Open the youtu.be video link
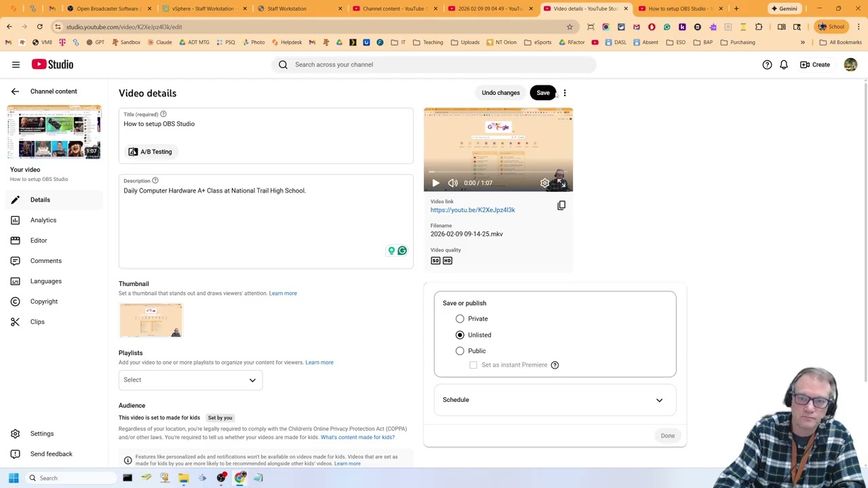868x488 pixels. click(473, 210)
